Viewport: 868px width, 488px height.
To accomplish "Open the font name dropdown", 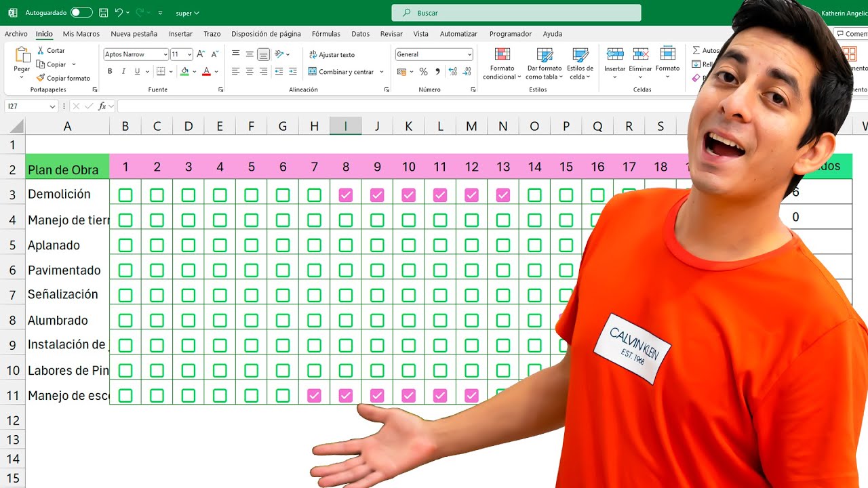I will (x=165, y=54).
